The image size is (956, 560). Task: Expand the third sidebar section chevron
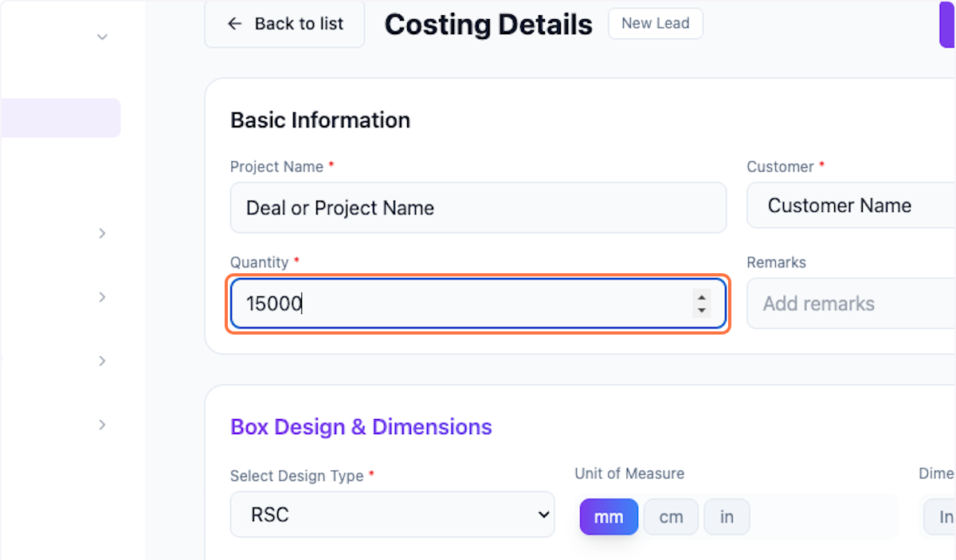coord(102,360)
